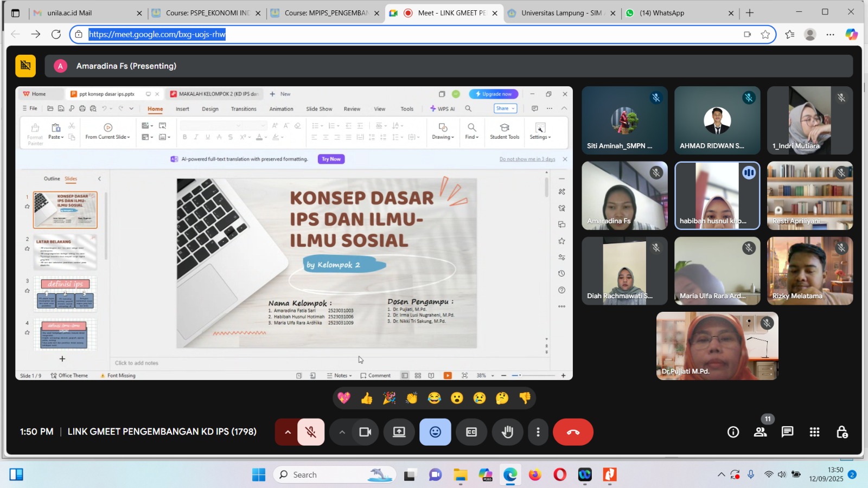Expand the video settings arrow
Screen dimensions: 868x488
(x=342, y=432)
